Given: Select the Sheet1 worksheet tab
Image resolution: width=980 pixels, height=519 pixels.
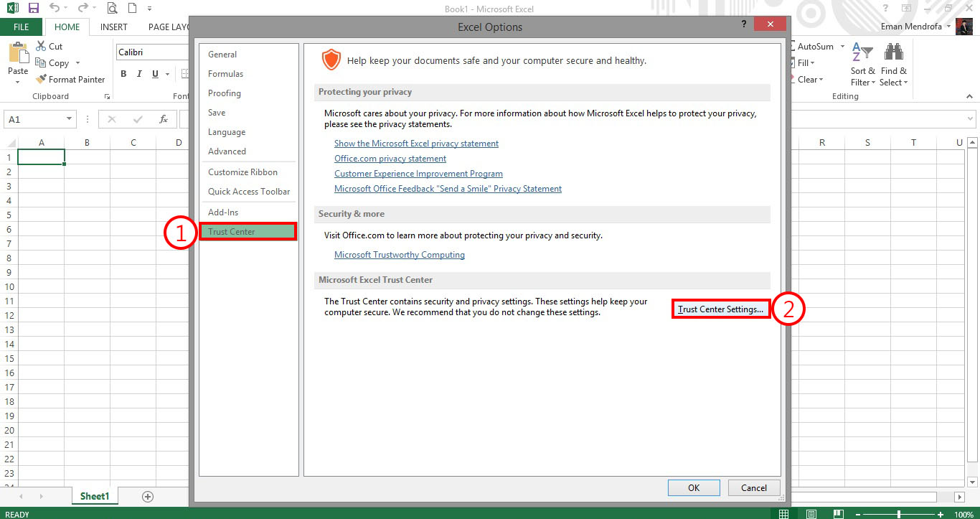Looking at the screenshot, I should [x=95, y=496].
